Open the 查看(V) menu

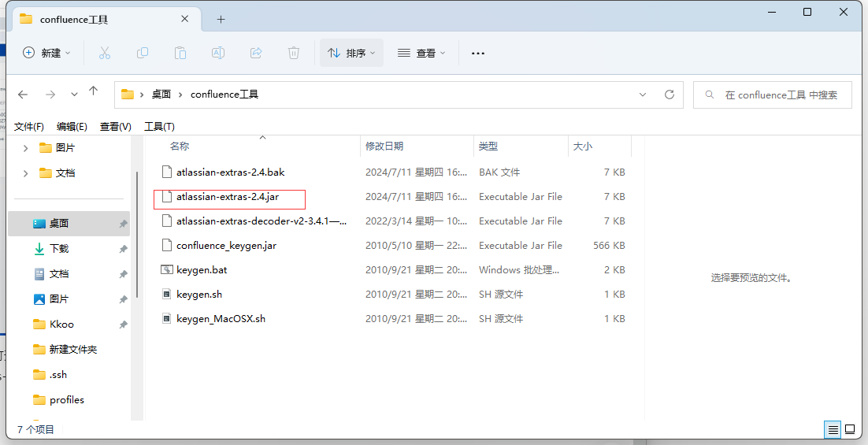tap(115, 127)
